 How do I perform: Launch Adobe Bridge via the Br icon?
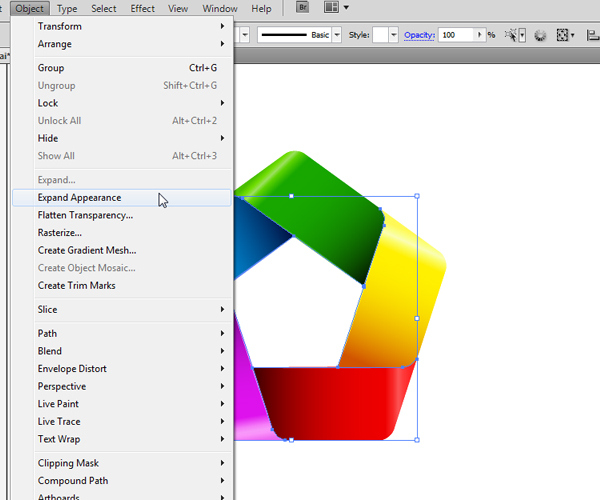coord(302,8)
